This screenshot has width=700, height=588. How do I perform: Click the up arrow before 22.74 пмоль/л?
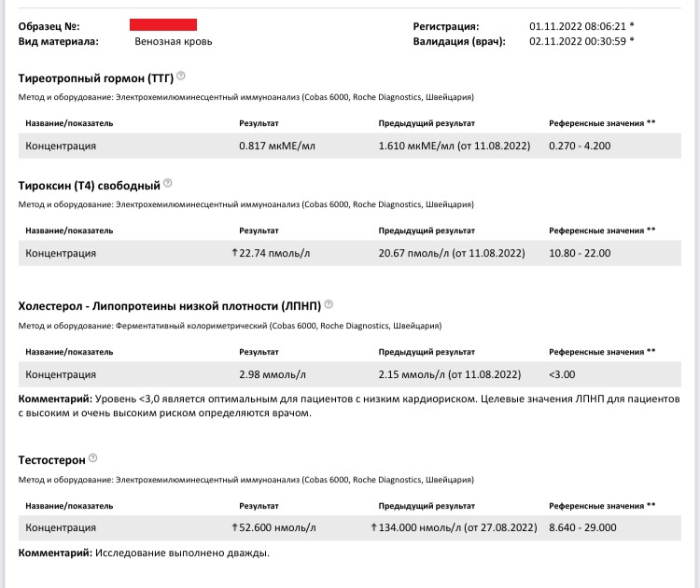point(234,253)
